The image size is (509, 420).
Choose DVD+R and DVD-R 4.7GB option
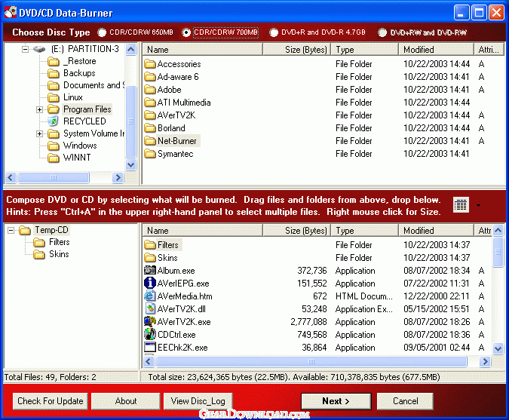click(274, 32)
